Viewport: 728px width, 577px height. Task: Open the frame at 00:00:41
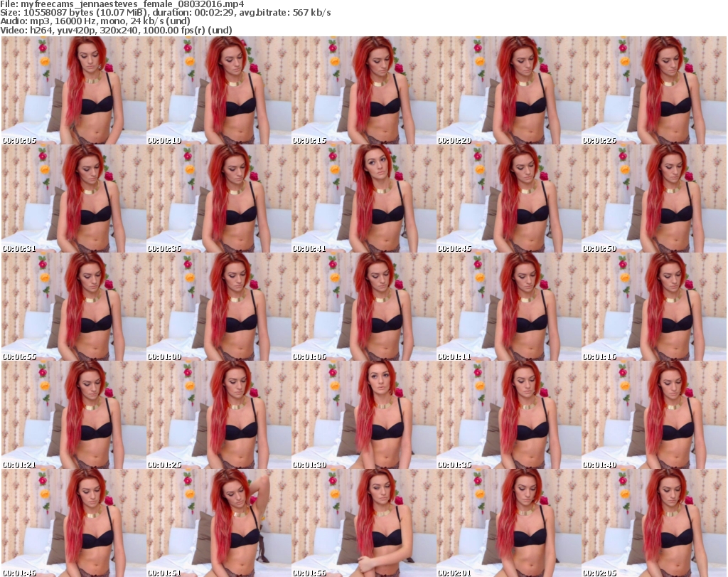coord(363,198)
